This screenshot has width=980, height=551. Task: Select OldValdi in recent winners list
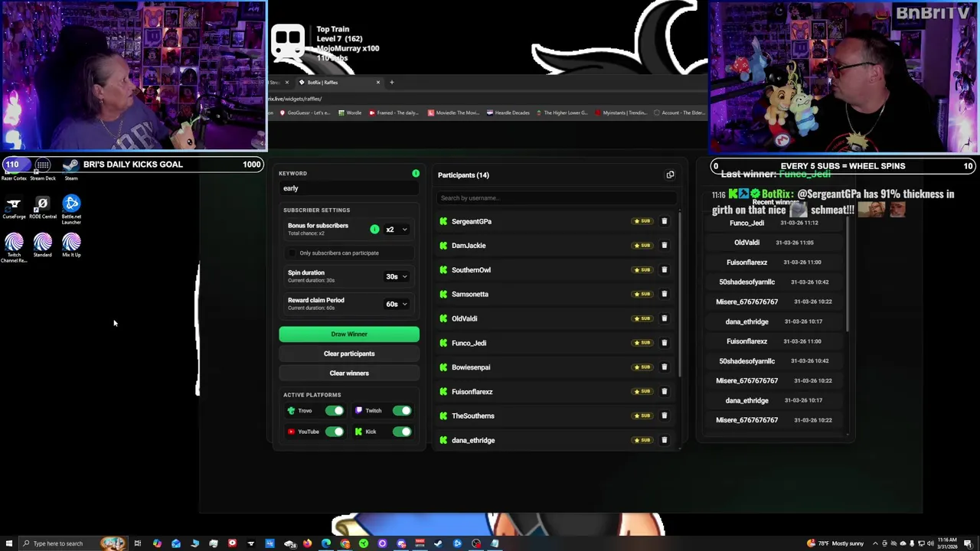click(746, 243)
